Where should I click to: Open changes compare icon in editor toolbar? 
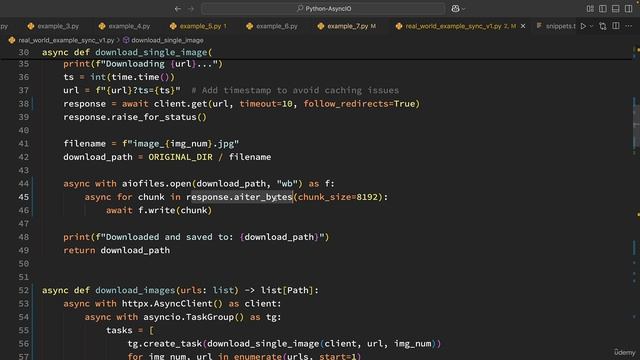pos(603,26)
